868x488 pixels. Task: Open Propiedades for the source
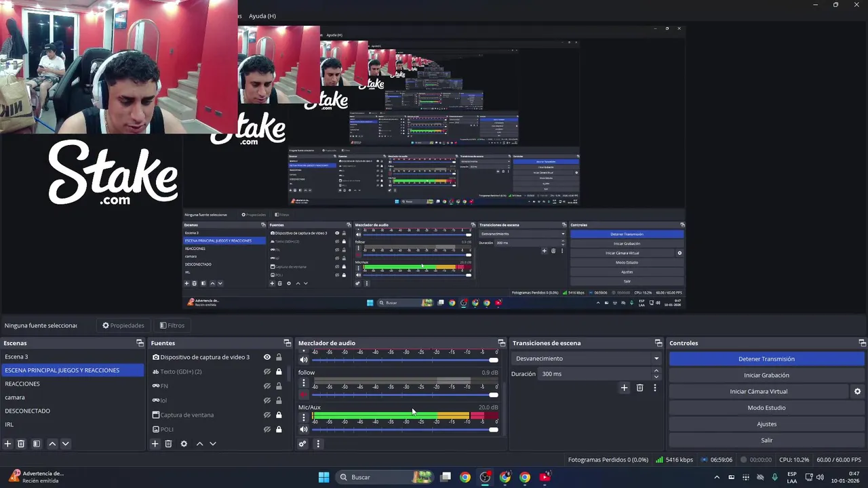pos(123,325)
